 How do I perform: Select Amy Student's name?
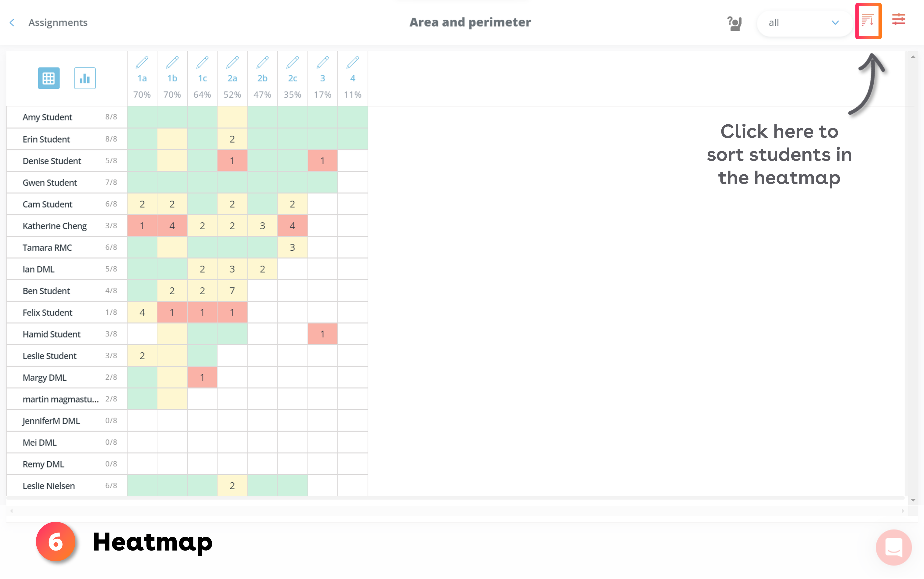pyautogui.click(x=47, y=118)
